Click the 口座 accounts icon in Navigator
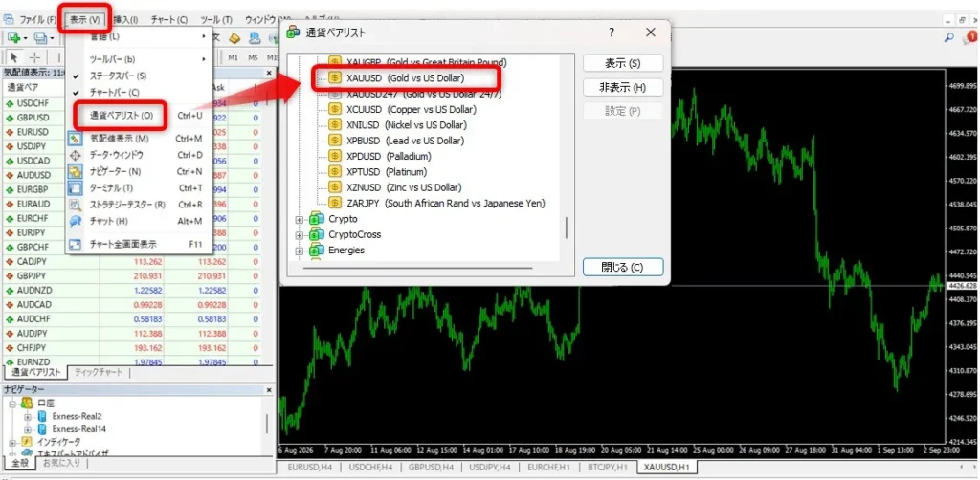This screenshot has height=480, width=980. pos(27,403)
